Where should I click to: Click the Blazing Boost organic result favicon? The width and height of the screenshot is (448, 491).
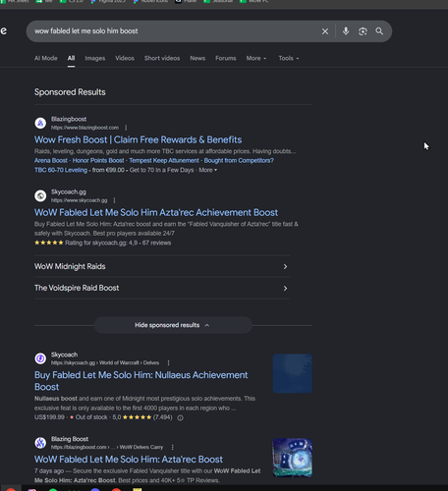click(40, 443)
